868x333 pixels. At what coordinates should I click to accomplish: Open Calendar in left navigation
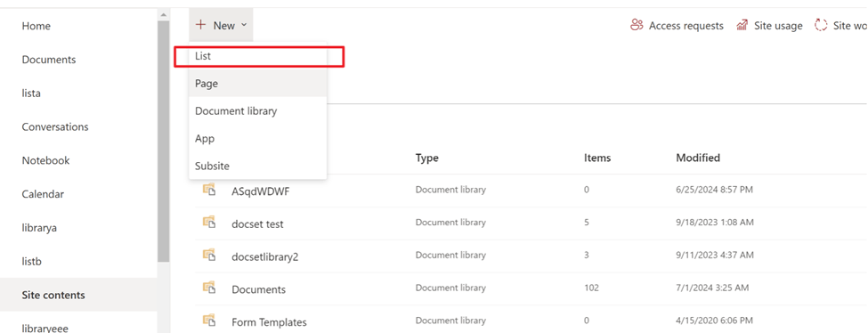(43, 194)
